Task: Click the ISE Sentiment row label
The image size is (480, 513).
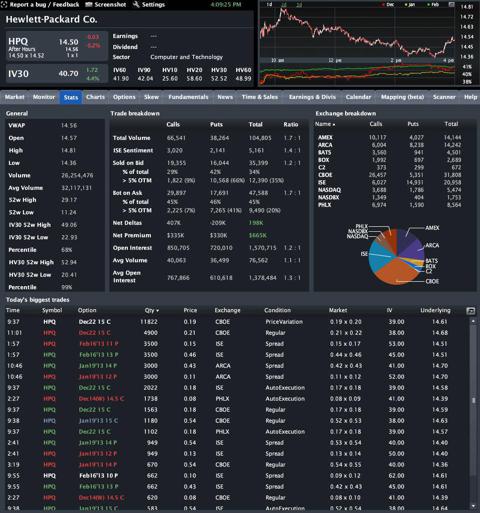Action: click(133, 151)
